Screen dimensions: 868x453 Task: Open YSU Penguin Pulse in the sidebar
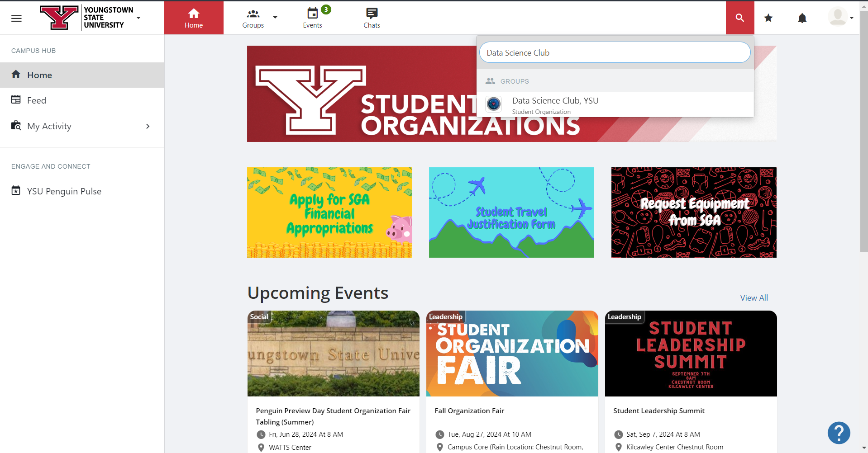click(x=64, y=191)
